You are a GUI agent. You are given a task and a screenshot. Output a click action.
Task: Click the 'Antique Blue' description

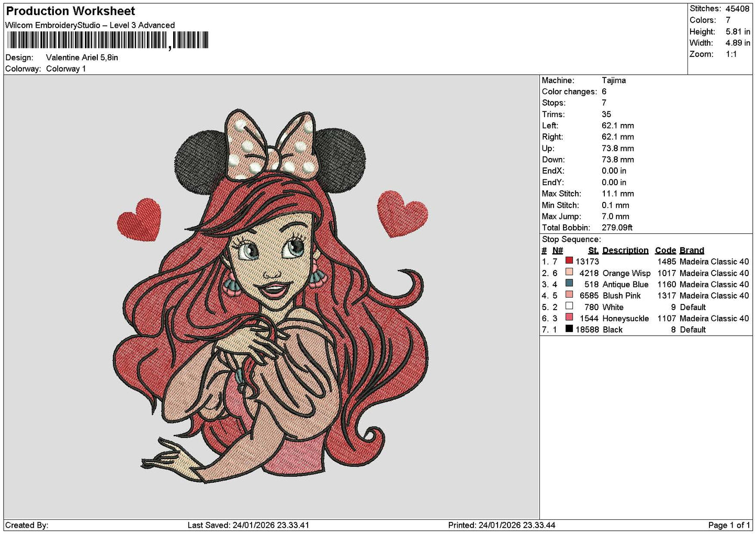[x=625, y=285]
